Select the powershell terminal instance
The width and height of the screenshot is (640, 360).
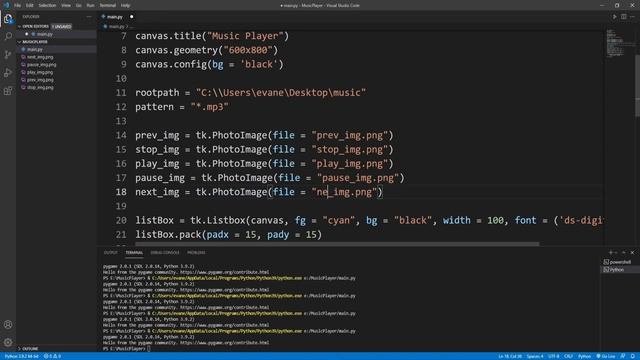617,262
